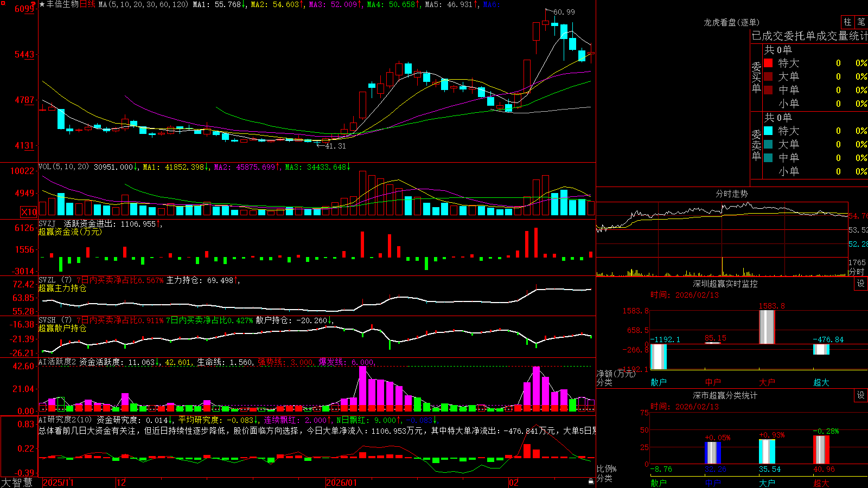Click the 时间: 2026/02/13 in 实时监控
This screenshot has height=488, width=868.
685,295
